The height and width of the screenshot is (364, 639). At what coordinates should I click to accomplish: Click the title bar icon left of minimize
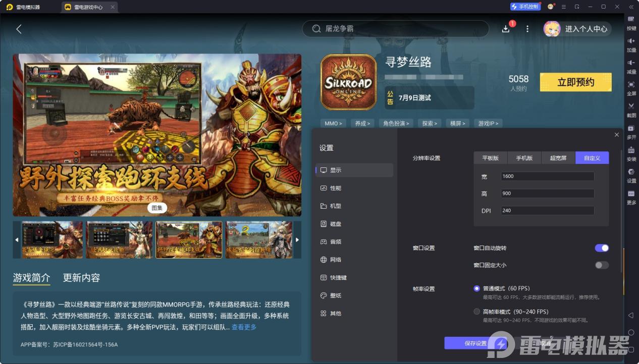[x=577, y=7]
